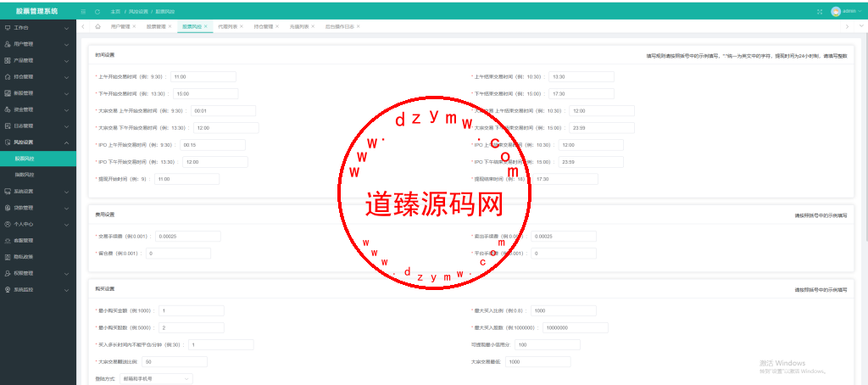The width and height of the screenshot is (868, 385).
Task: Click 可提现最小信用分 field showing 100
Action: (548, 345)
